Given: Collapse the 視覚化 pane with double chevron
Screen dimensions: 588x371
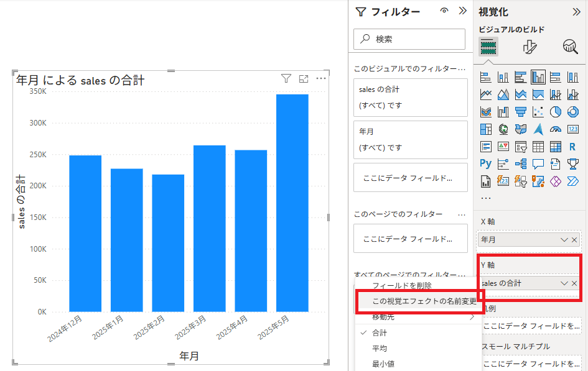Looking at the screenshot, I should coord(576,12).
